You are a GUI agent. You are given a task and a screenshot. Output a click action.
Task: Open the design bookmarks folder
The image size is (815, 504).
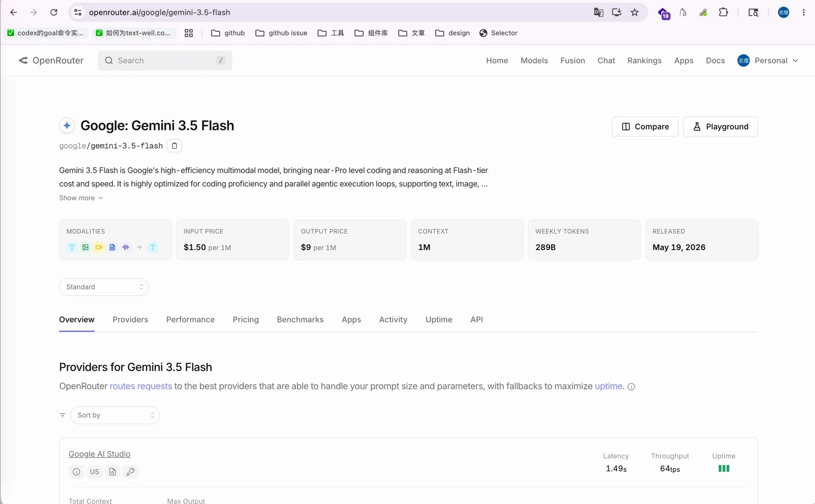[452, 33]
